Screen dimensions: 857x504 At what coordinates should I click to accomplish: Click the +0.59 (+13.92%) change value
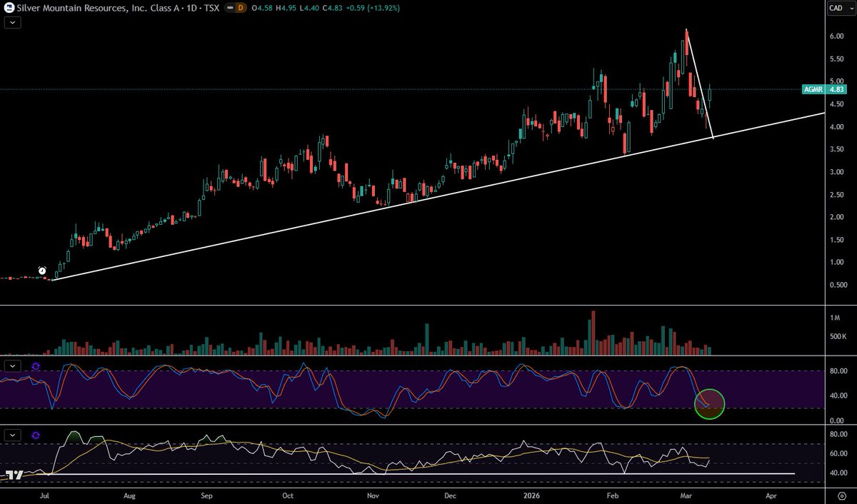click(x=374, y=8)
